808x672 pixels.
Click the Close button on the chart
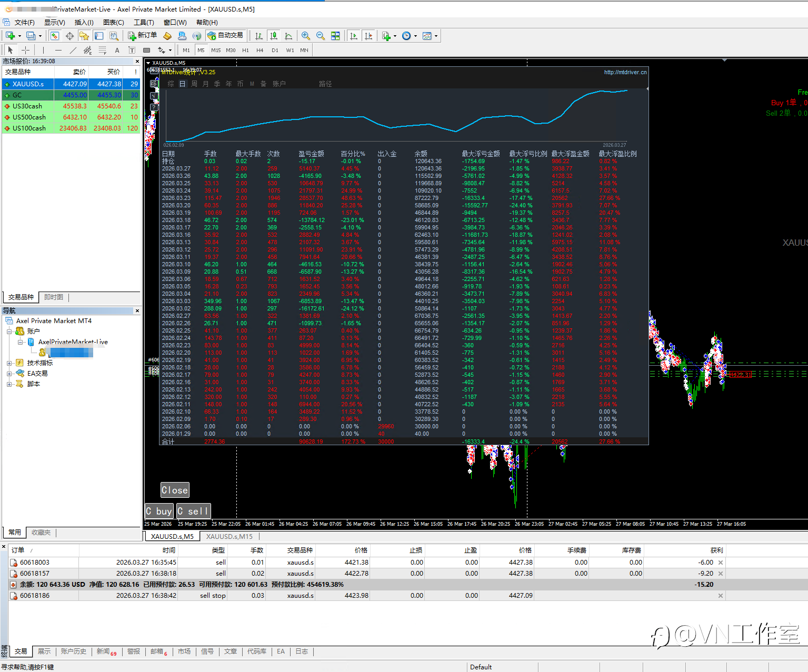(x=175, y=490)
